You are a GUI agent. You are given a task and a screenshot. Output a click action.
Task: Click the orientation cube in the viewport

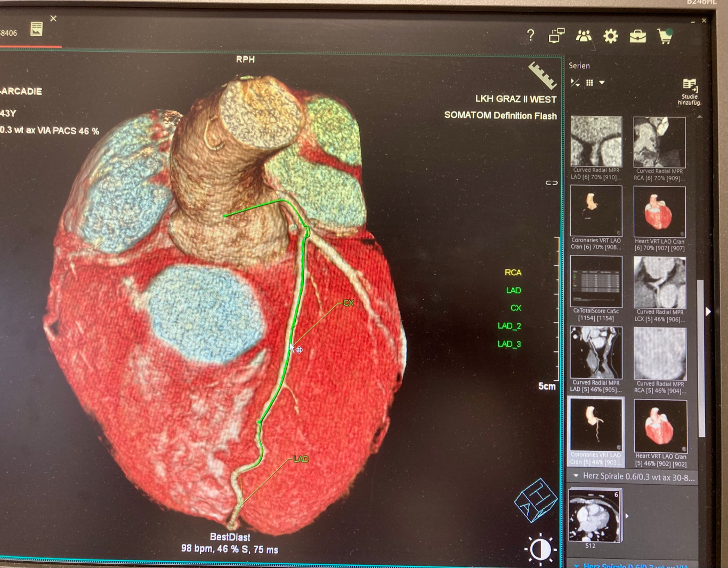[536, 501]
